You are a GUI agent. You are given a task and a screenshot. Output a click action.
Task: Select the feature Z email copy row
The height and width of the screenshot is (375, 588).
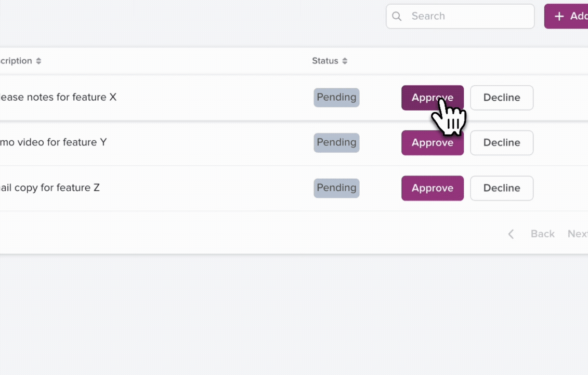[294, 188]
